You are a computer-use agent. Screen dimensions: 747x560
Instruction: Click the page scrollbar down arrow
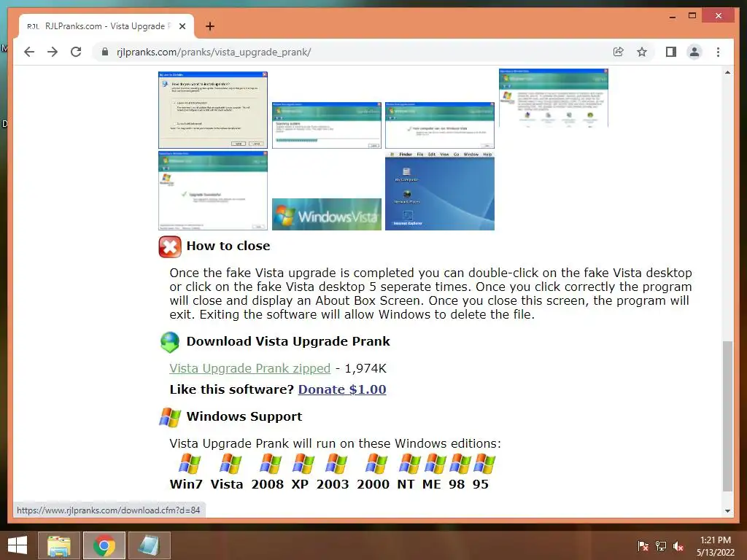click(727, 511)
